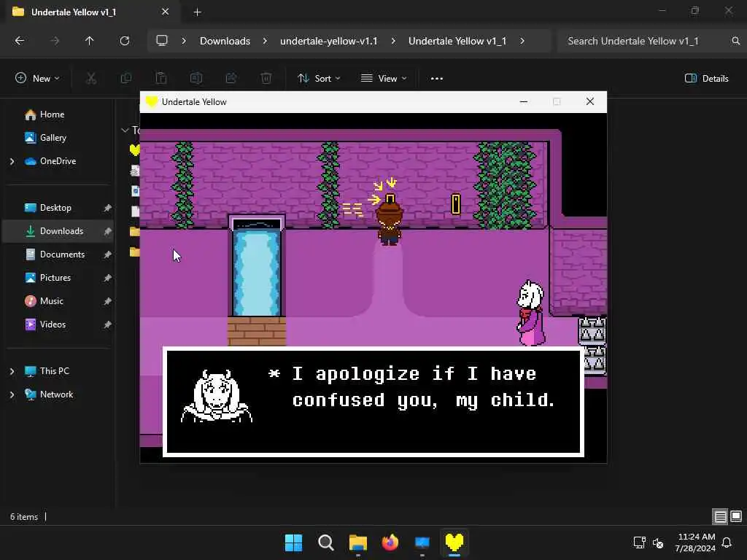Click the Up one level arrow
747x560 pixels.
click(89, 41)
